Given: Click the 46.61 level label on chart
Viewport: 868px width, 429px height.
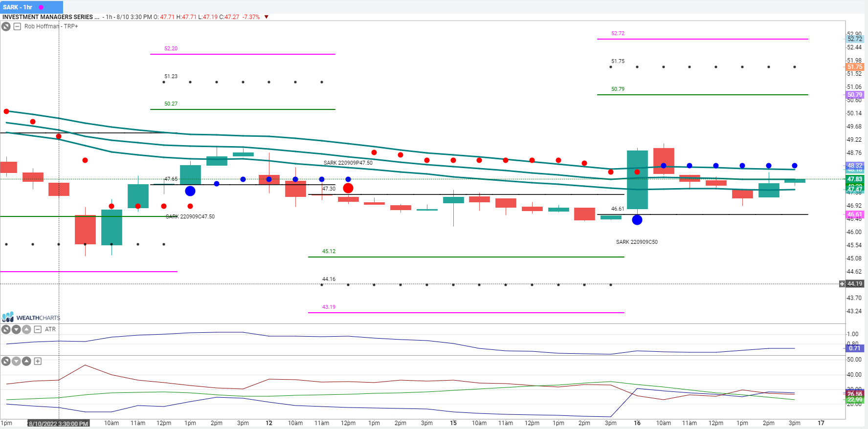Looking at the screenshot, I should (618, 209).
